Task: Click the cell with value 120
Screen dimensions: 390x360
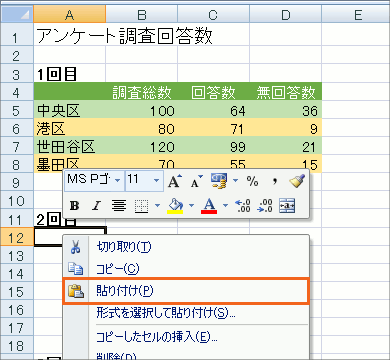Action: [x=142, y=146]
